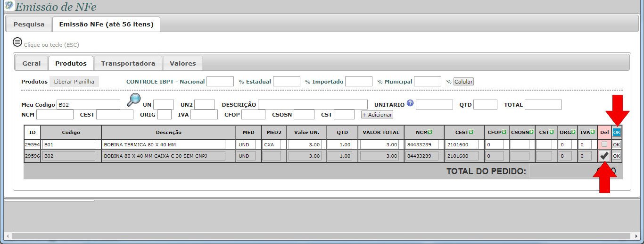Focus the DESCRIÇÃO input field
Viewport: 644px width, 244px height.
pyautogui.click(x=313, y=104)
